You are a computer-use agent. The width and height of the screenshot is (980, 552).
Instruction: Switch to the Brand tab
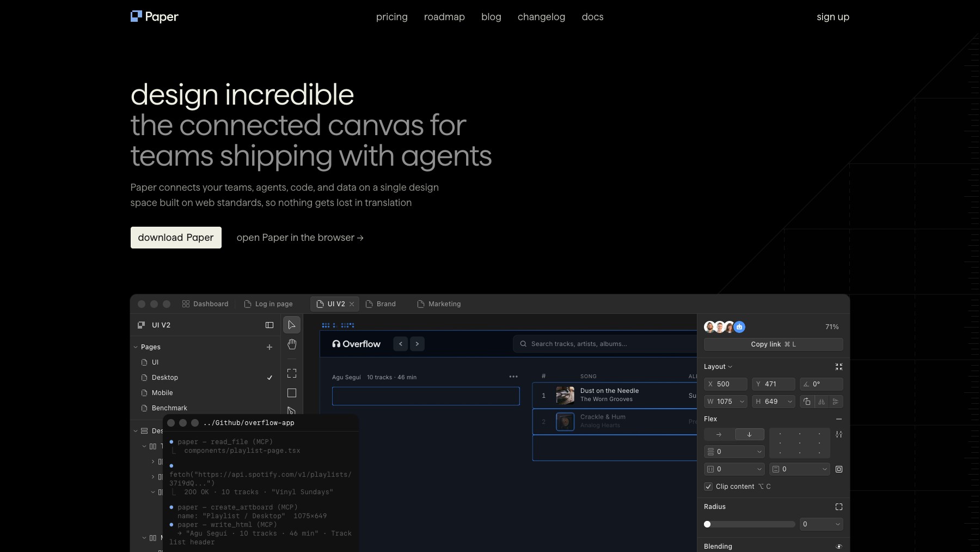point(381,304)
